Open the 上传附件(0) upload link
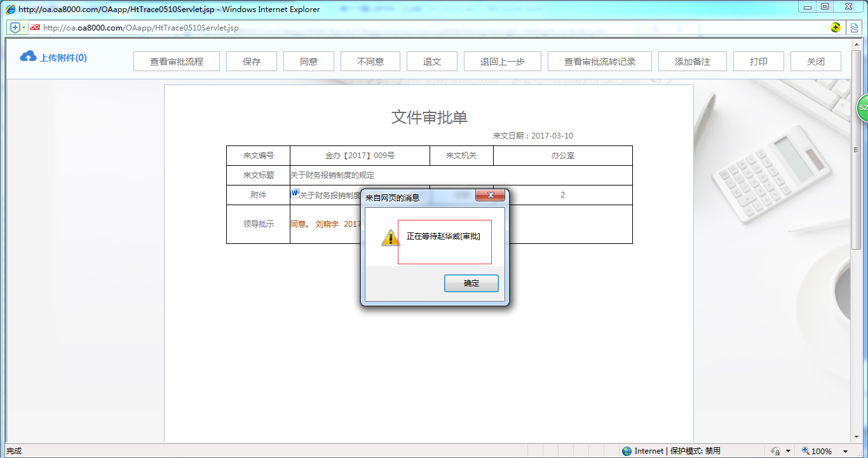The height and width of the screenshot is (458, 868). click(x=64, y=58)
